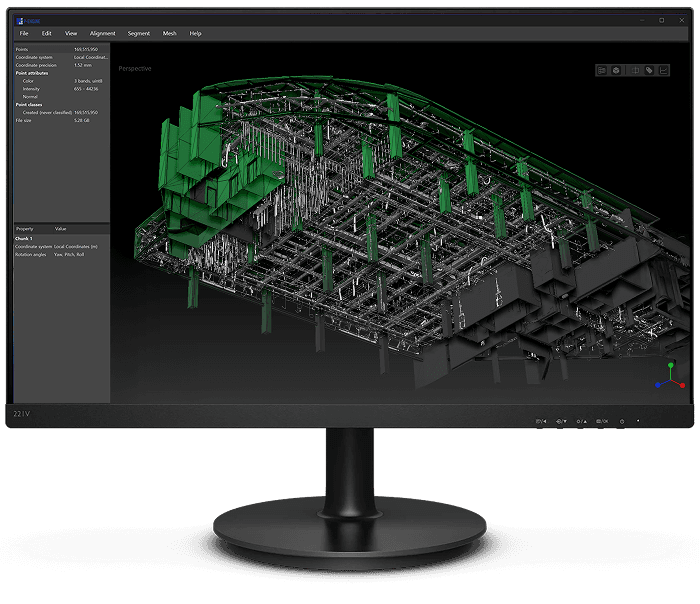Screen dimensions: 700x604
Task: Click the clipping section icon in viewport toolbar
Action: coord(635,70)
